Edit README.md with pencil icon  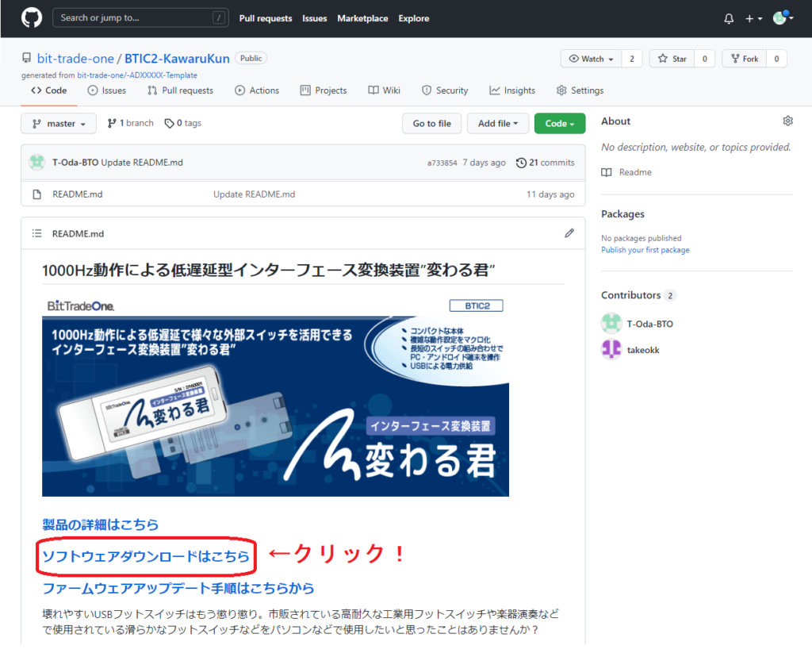pos(569,233)
